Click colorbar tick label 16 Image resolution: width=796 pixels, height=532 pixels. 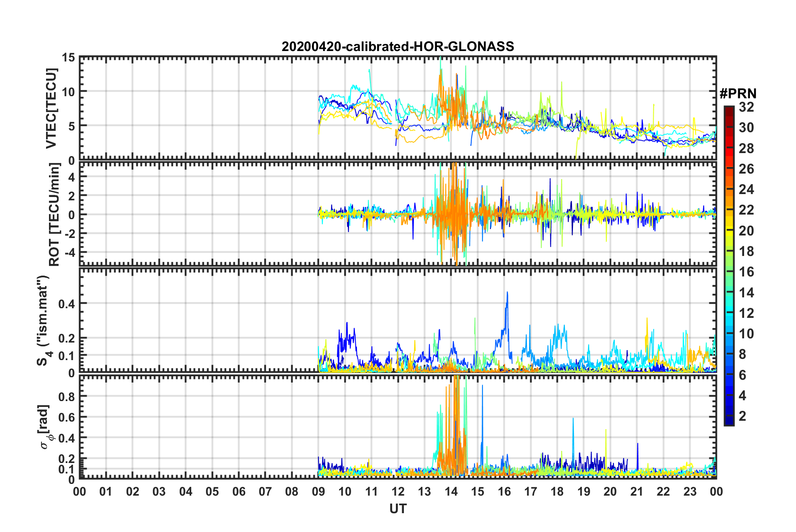click(746, 272)
